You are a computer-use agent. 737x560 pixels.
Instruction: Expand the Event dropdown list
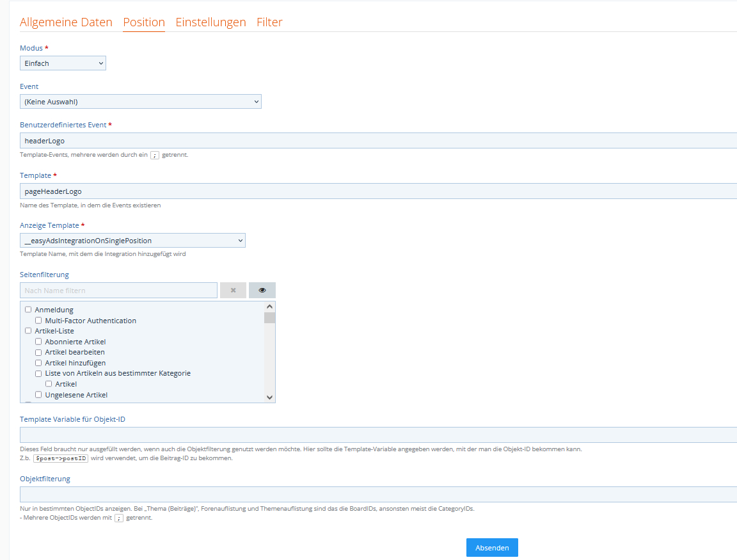pos(140,102)
